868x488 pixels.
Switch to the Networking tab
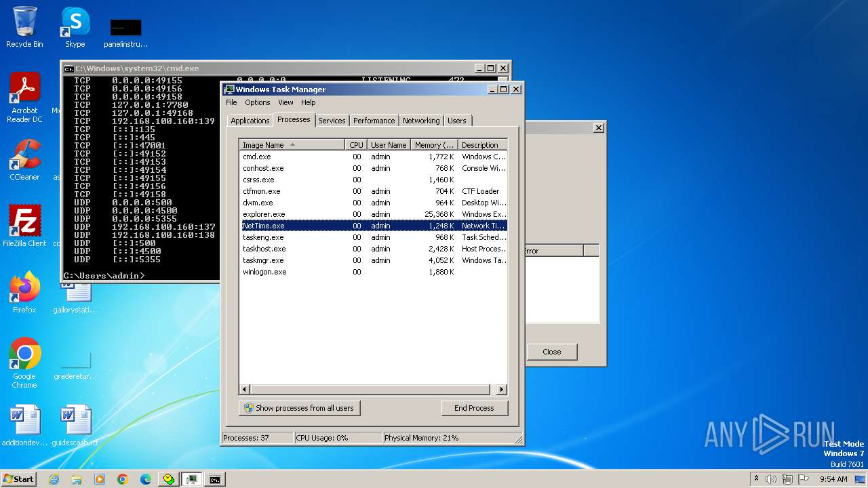[421, 121]
